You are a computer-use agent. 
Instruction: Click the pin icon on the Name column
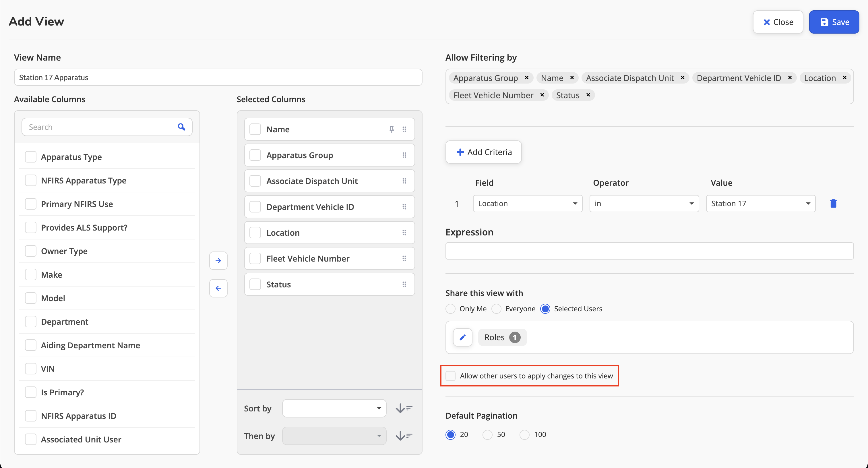click(392, 129)
